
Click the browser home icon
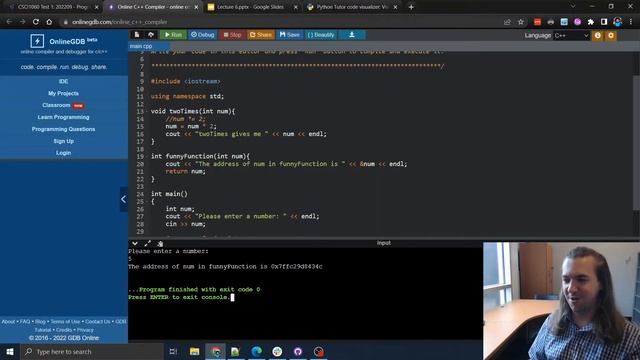click(49, 22)
